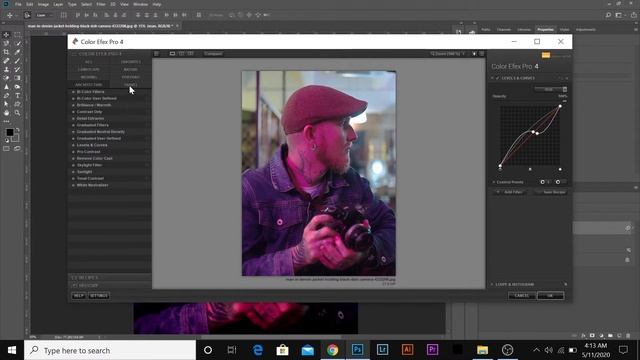
Task: Open the Edit Toolbar three-dots icon
Action: [6, 121]
